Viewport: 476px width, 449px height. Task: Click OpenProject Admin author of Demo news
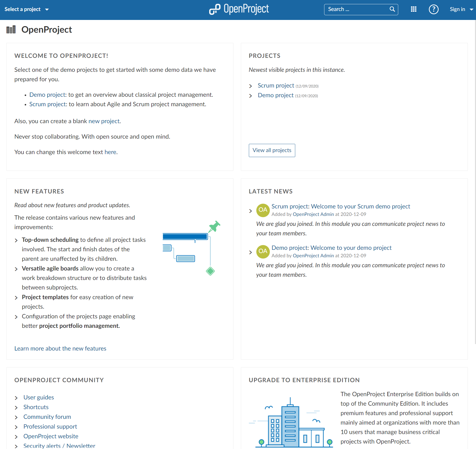313,256
